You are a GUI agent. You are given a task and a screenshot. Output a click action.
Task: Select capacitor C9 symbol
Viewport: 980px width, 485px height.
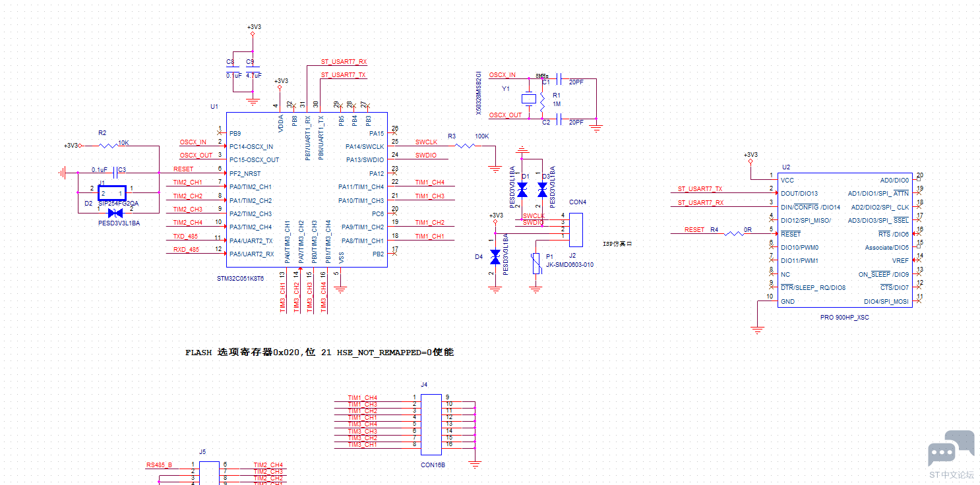253,68
